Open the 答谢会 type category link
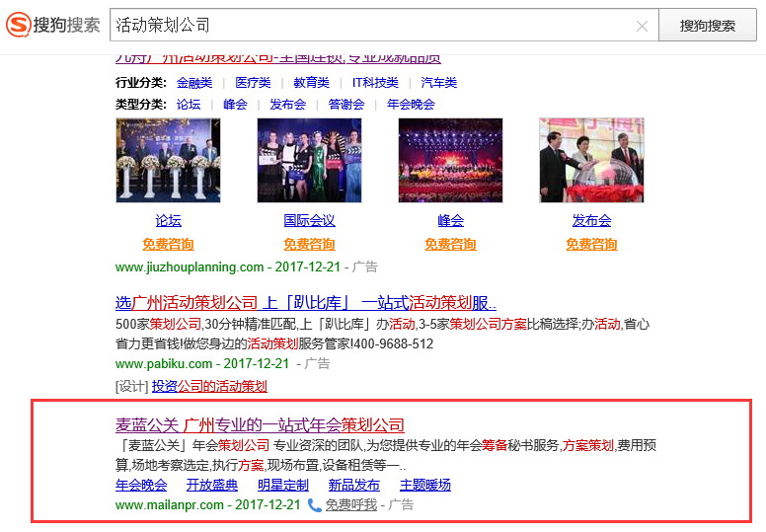This screenshot has height=532, width=766. pos(346,104)
